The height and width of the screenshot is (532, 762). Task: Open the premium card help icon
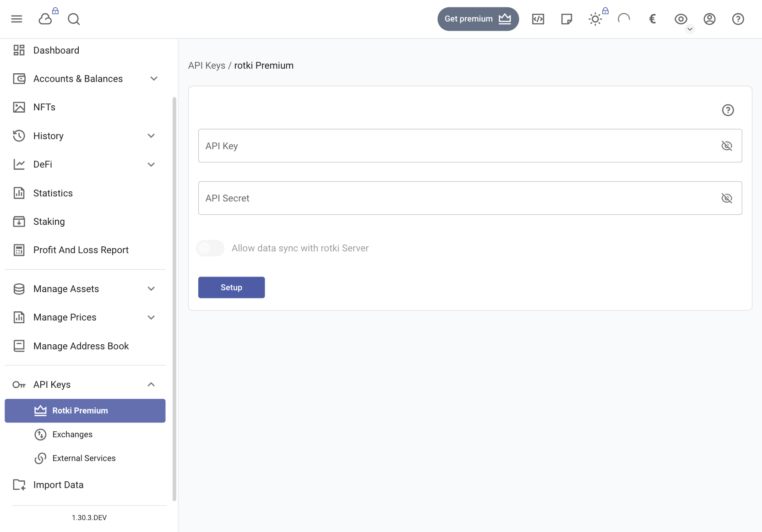(x=728, y=110)
